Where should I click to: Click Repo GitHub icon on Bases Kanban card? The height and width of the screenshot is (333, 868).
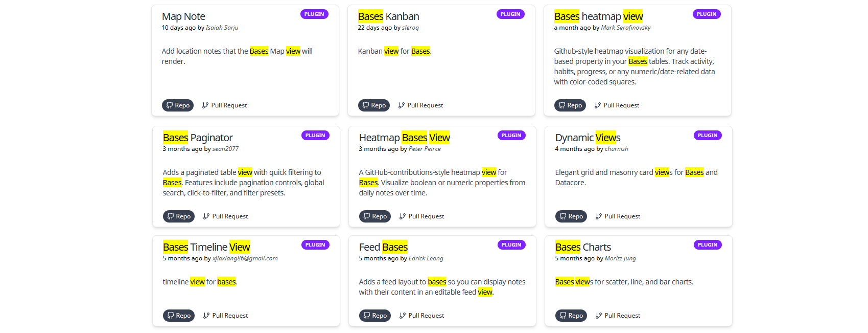[x=366, y=105]
